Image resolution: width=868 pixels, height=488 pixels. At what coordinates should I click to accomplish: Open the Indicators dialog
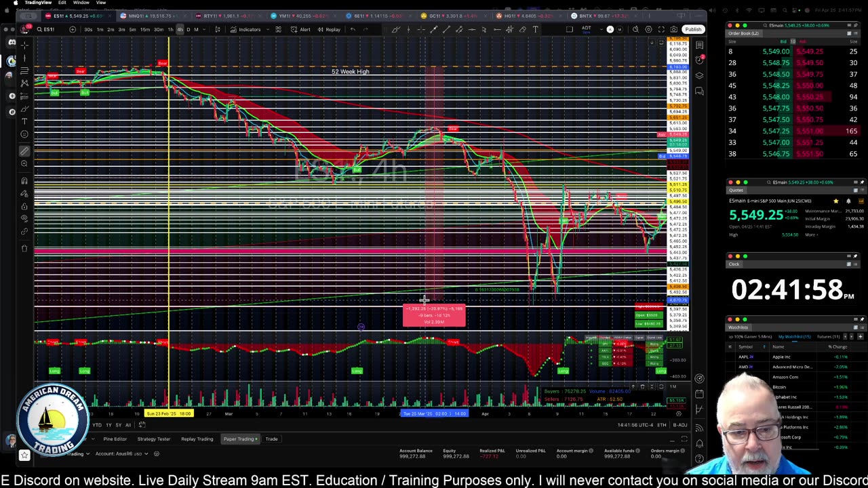pyautogui.click(x=245, y=29)
